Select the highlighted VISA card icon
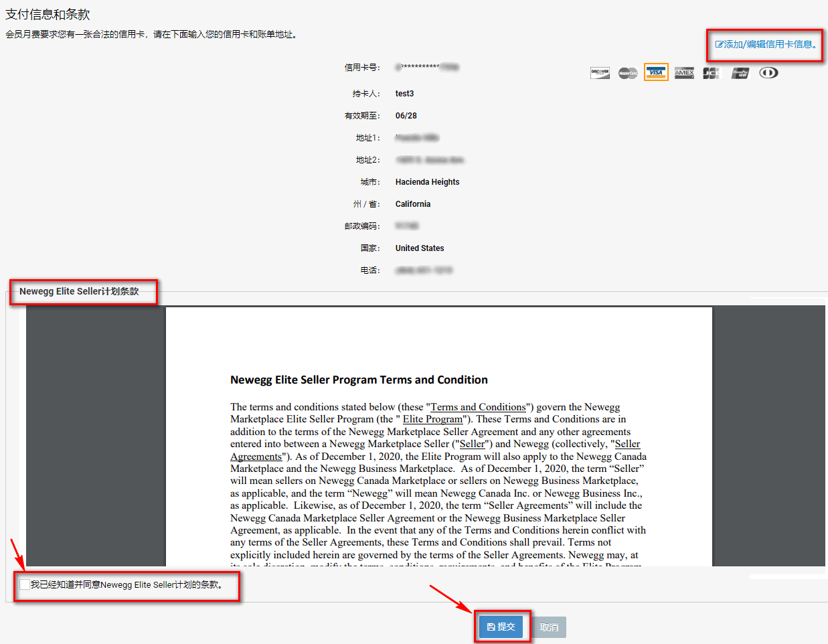This screenshot has width=828, height=644. 656,72
